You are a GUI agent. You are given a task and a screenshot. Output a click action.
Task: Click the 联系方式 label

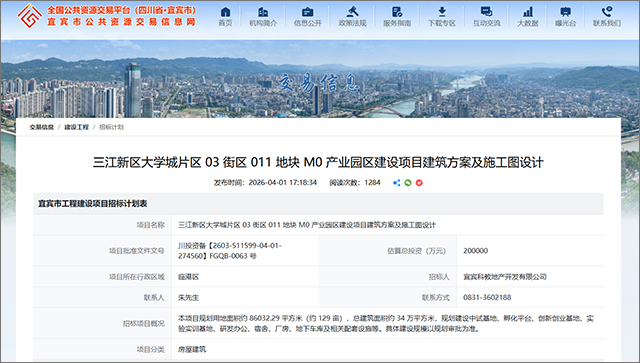pos(436,298)
